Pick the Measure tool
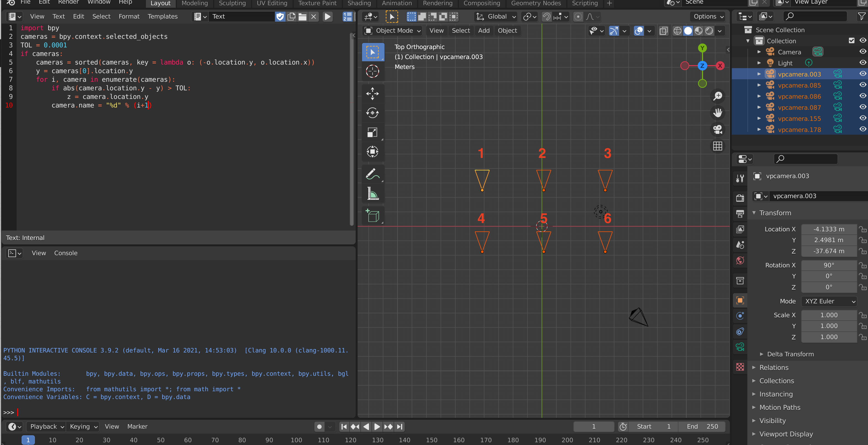Image resolution: width=868 pixels, height=445 pixels. click(372, 194)
